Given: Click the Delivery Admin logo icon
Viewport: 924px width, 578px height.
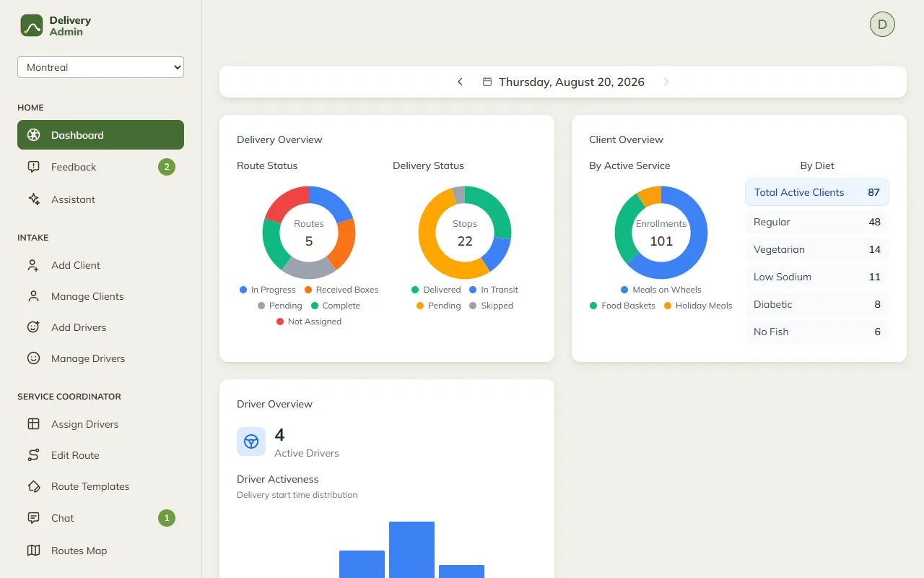Looking at the screenshot, I should point(32,25).
